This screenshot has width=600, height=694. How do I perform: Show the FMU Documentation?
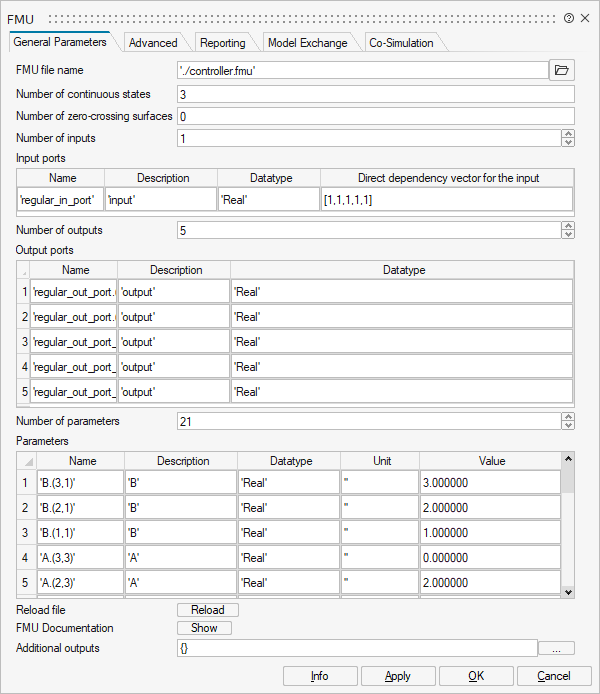(x=204, y=628)
